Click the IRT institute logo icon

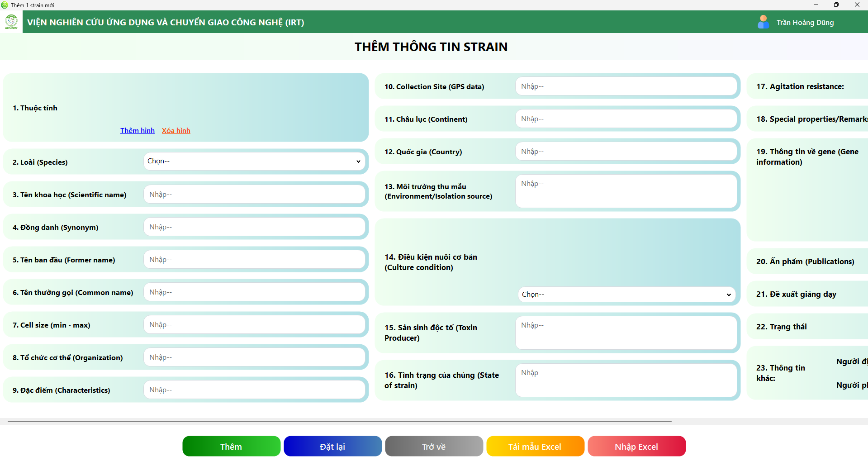[11, 22]
